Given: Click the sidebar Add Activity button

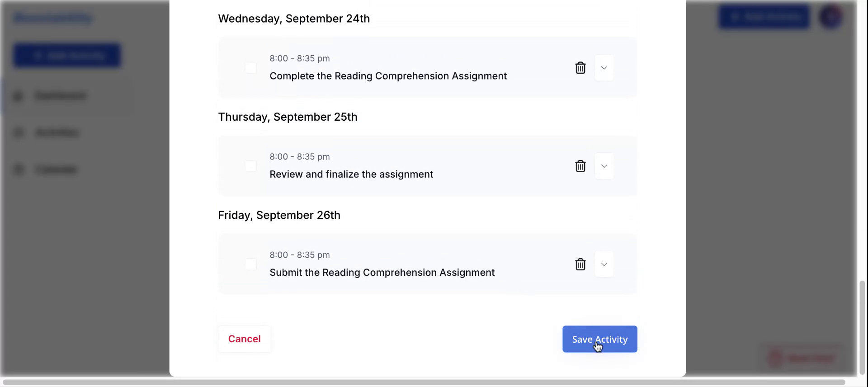Looking at the screenshot, I should coord(67,56).
